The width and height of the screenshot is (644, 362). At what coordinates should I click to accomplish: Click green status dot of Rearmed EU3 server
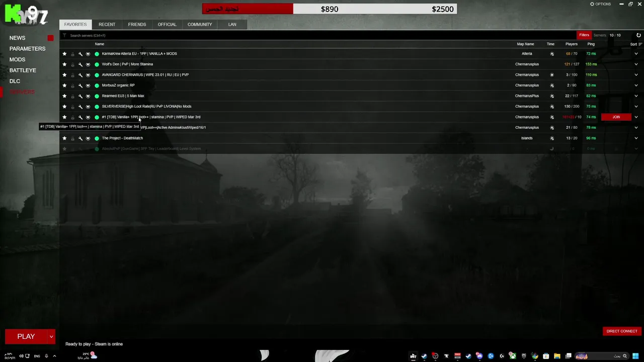(97, 96)
